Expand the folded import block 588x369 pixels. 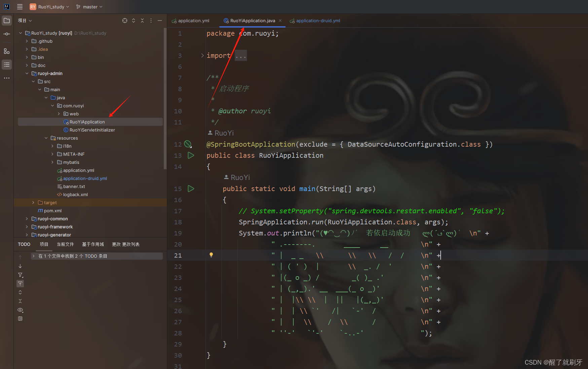click(202, 56)
